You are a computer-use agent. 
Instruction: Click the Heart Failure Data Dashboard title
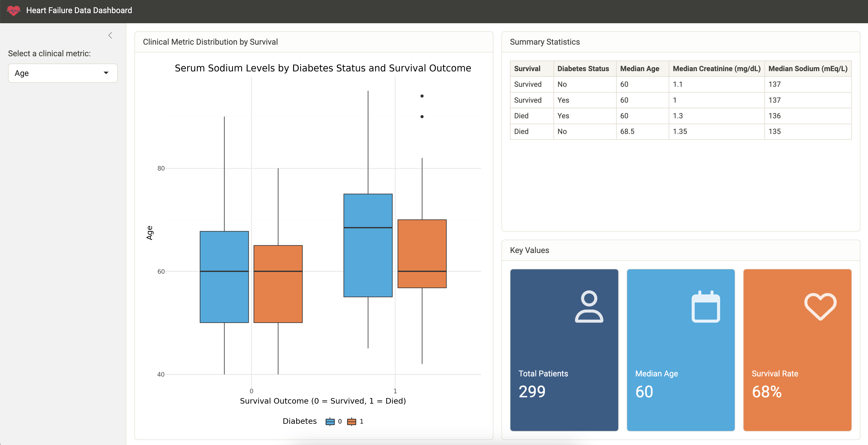click(79, 10)
